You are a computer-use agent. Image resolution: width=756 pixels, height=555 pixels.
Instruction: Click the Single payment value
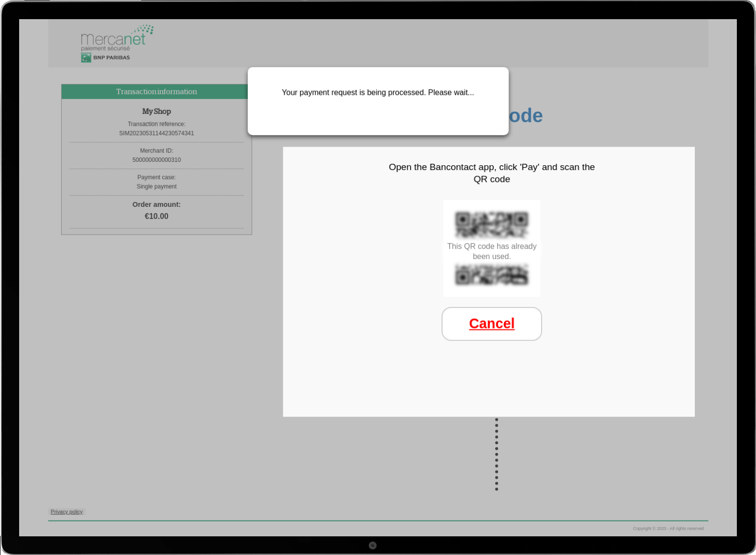tap(156, 186)
